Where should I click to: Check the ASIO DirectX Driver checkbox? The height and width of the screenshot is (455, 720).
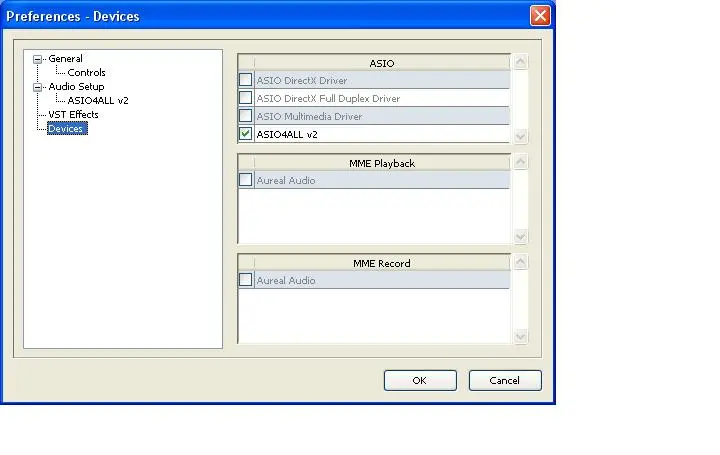(246, 80)
